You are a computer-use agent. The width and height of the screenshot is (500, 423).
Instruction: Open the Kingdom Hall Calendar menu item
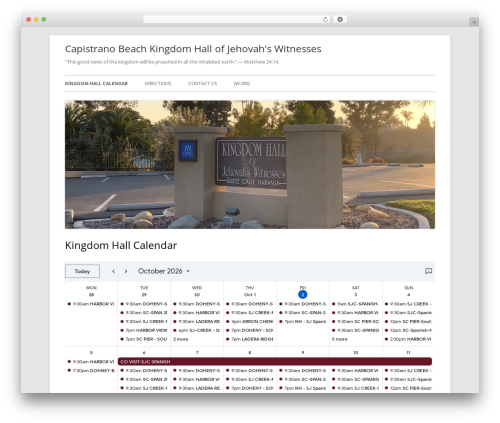[x=96, y=84]
